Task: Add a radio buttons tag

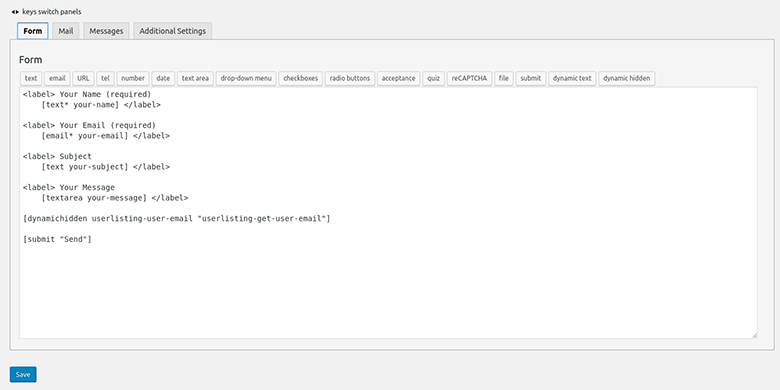Action: pos(350,78)
